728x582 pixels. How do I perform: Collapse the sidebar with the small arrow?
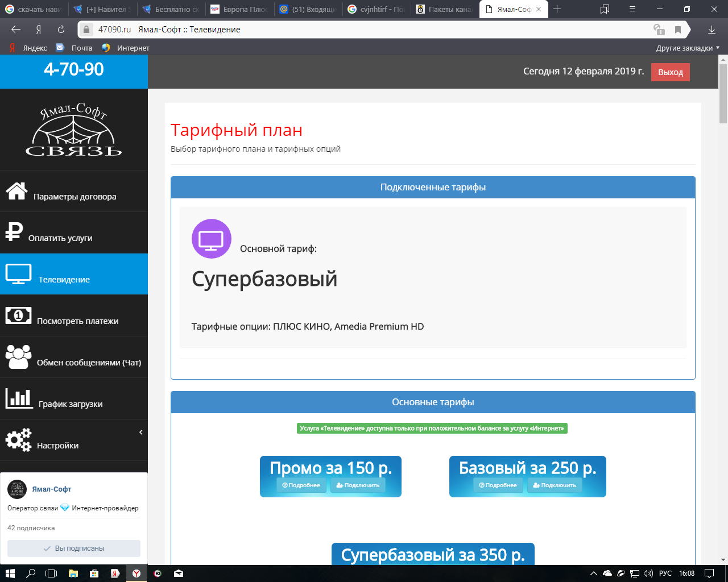point(140,433)
